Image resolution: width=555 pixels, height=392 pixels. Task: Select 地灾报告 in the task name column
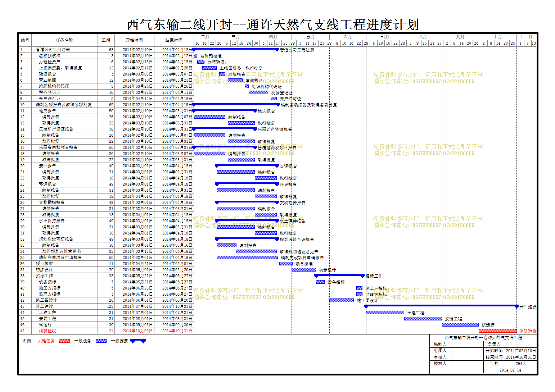tap(48, 111)
